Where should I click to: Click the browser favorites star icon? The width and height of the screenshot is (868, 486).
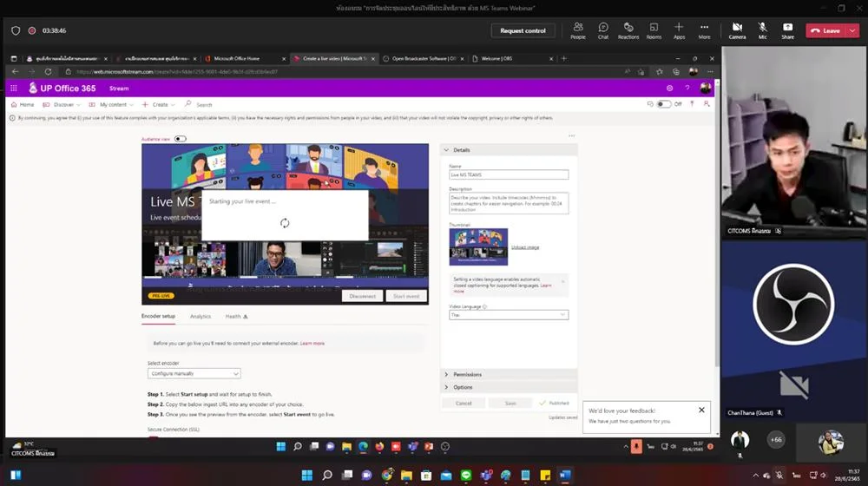point(660,71)
